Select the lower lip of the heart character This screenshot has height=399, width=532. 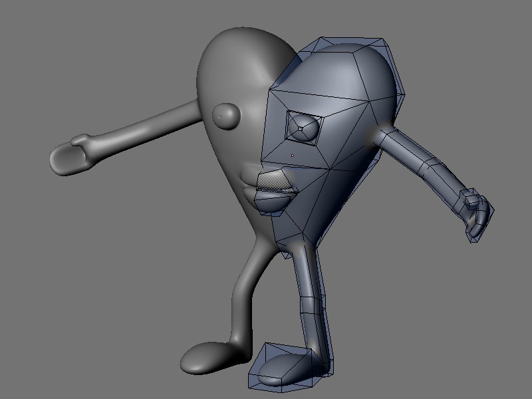273,203
